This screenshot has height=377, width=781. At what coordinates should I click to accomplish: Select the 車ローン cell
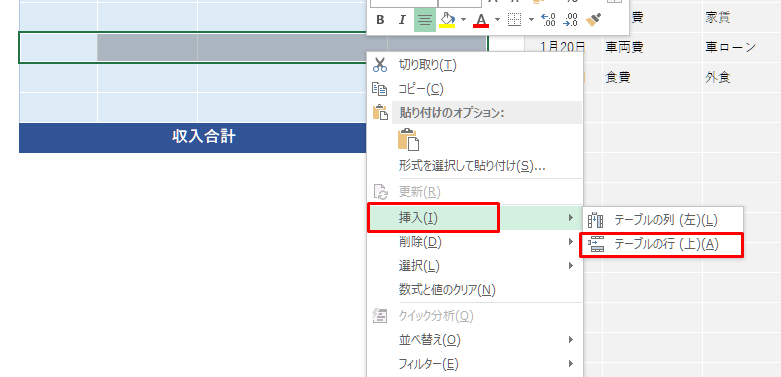click(742, 47)
